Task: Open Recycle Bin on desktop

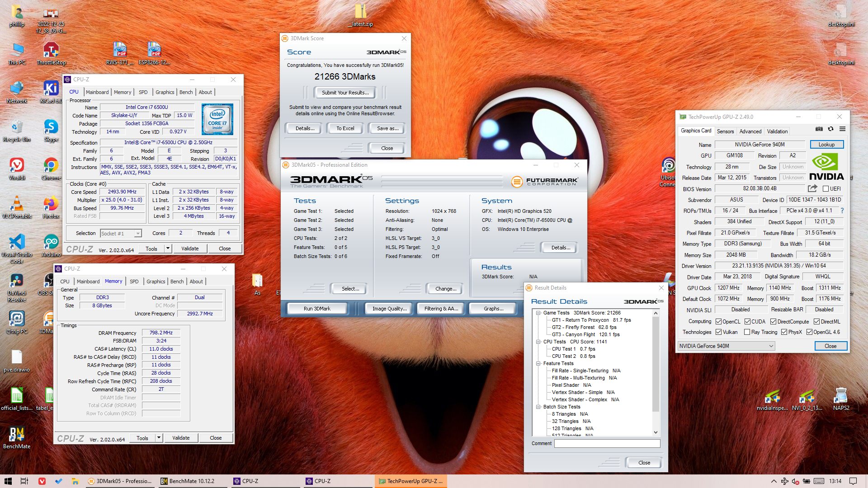Action: pyautogui.click(x=17, y=130)
